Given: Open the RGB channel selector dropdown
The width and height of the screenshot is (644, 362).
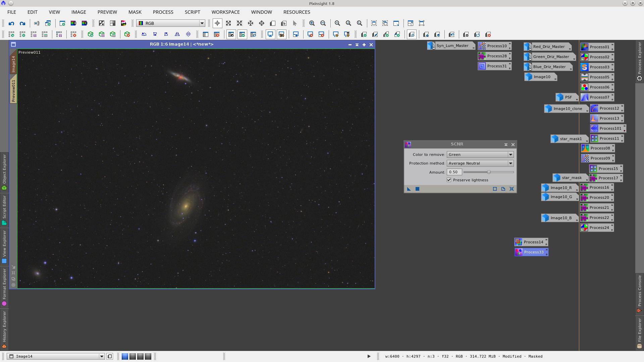Looking at the screenshot, I should point(202,23).
